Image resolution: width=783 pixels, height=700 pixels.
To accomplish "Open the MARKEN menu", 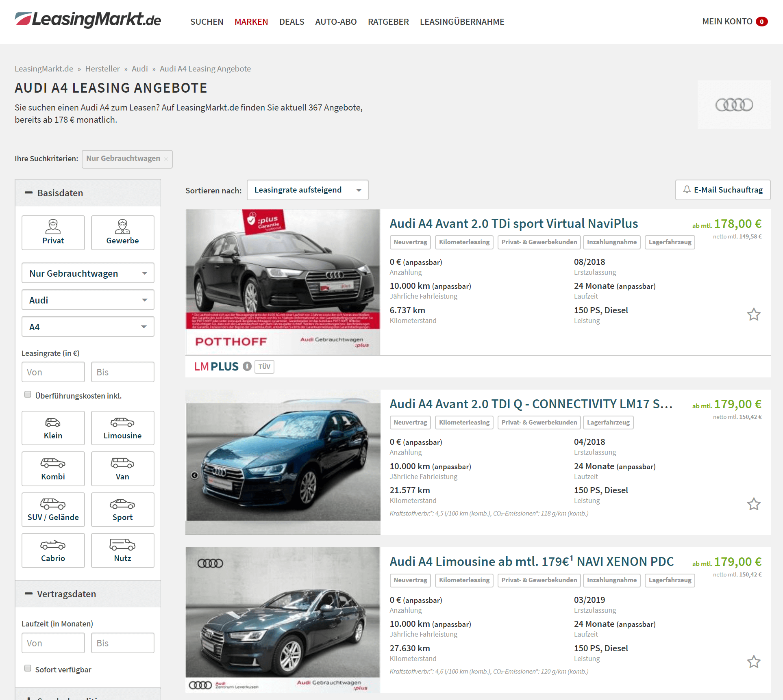I will click(x=251, y=22).
